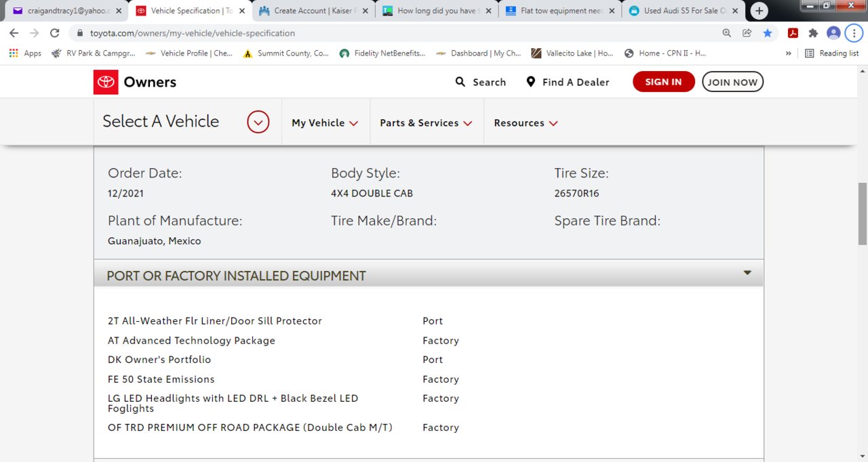
Task: Open the RV Park & Campgr... bookmark
Action: point(92,54)
